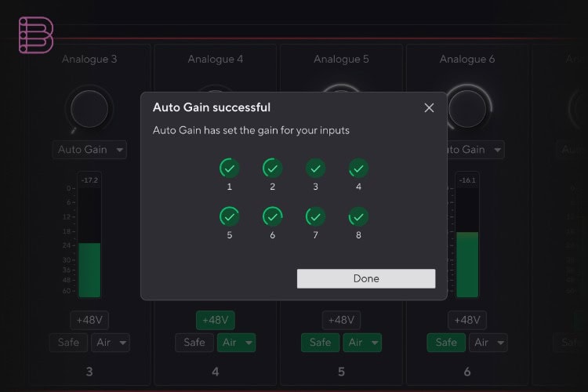
Task: Click channel number 4 at strip bottom
Action: click(x=216, y=372)
